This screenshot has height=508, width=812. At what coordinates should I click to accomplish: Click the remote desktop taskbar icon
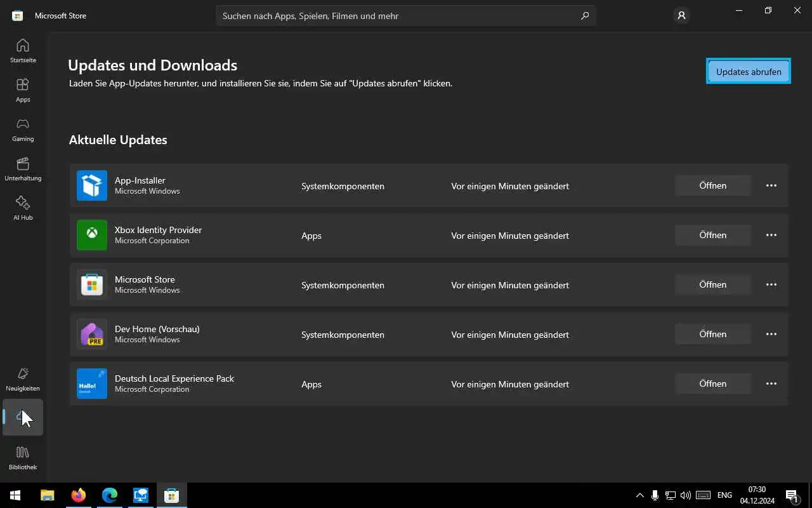point(140,495)
